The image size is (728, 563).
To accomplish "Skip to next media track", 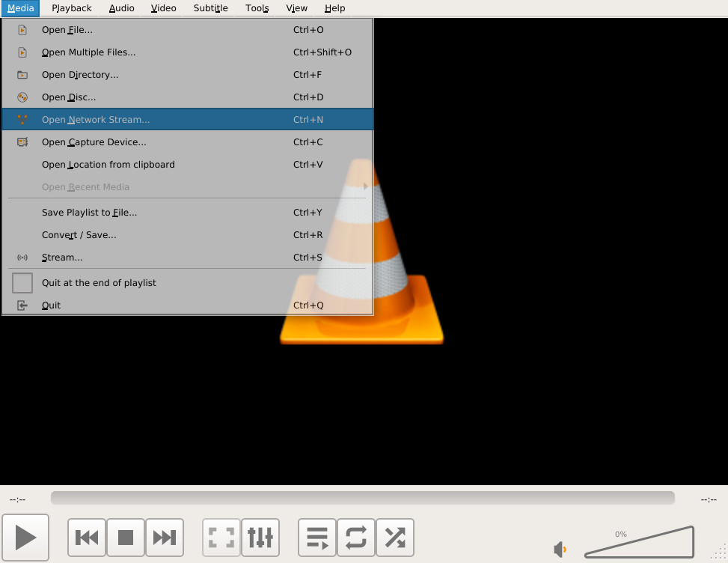I will tap(165, 538).
